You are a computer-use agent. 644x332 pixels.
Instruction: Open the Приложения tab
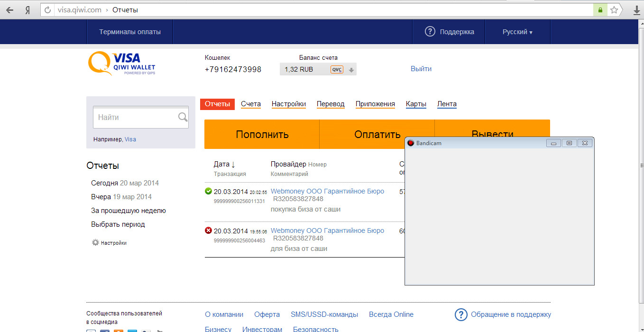tap(375, 104)
